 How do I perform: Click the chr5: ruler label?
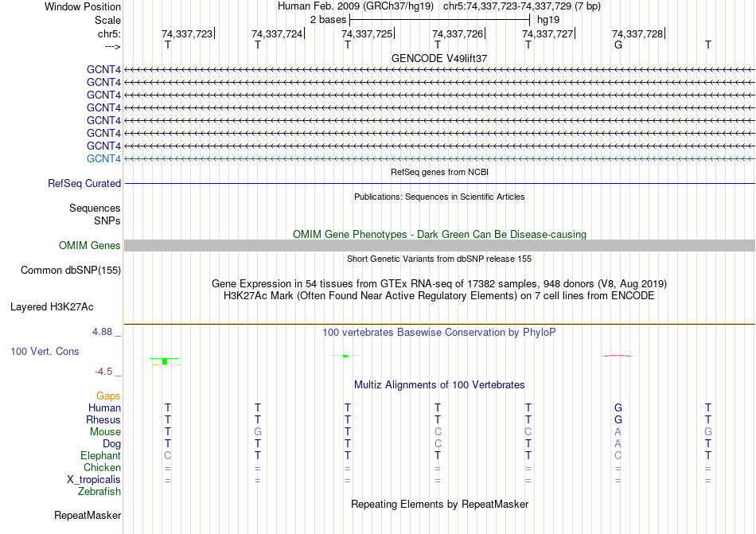coord(109,33)
